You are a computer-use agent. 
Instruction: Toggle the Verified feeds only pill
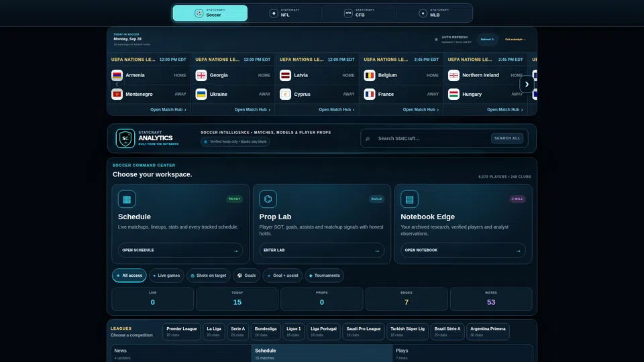point(235,141)
